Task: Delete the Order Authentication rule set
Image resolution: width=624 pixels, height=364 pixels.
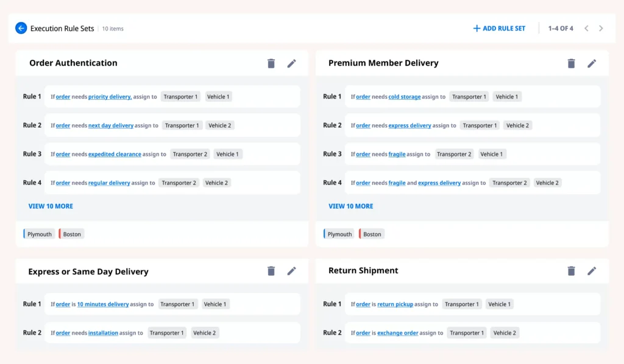Action: 271,63
